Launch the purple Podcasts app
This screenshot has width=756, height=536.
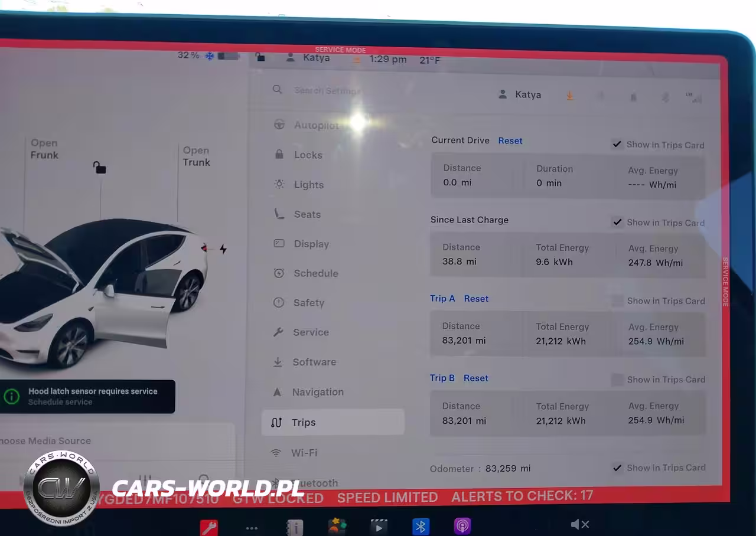click(x=462, y=525)
